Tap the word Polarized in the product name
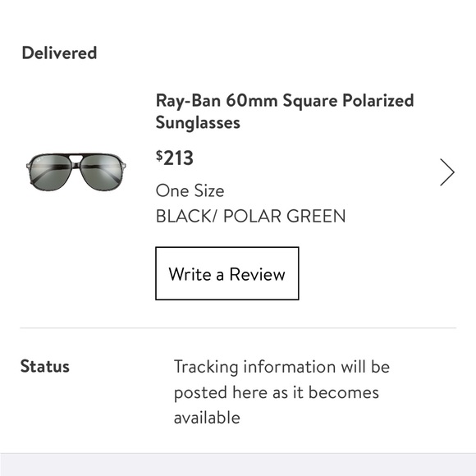Viewport: 476px width, 476px height. pyautogui.click(x=378, y=100)
